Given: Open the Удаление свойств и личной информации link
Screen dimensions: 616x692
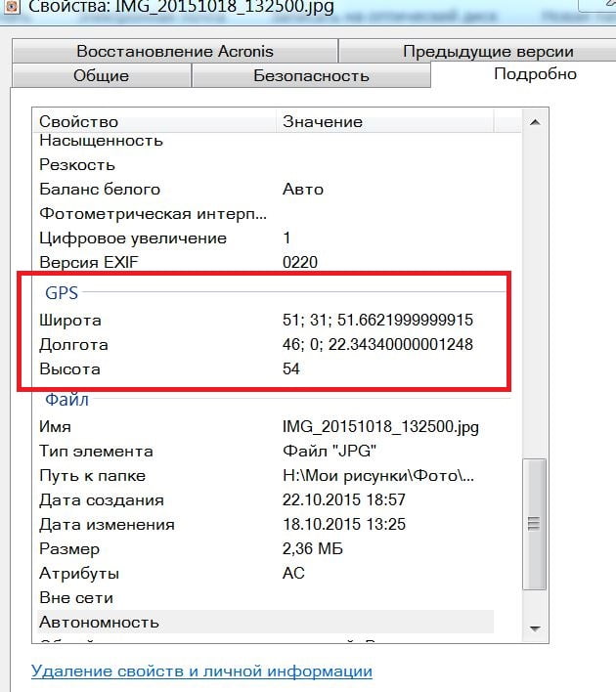Looking at the screenshot, I should (201, 671).
